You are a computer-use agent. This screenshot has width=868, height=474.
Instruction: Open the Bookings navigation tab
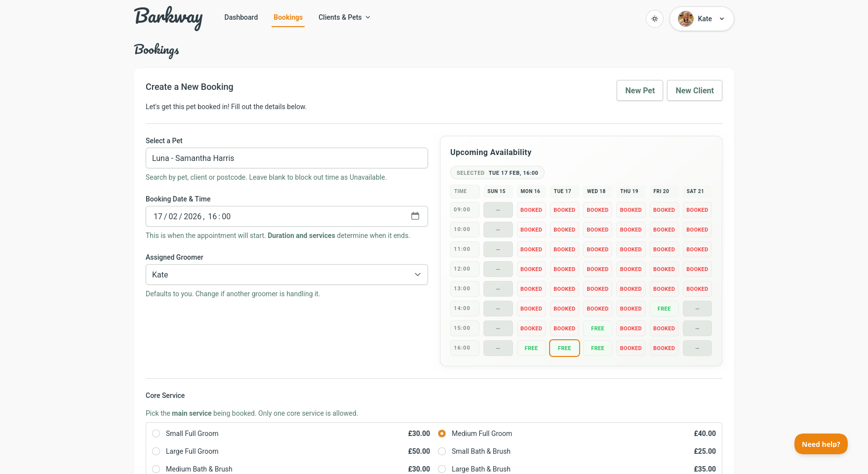click(x=288, y=17)
